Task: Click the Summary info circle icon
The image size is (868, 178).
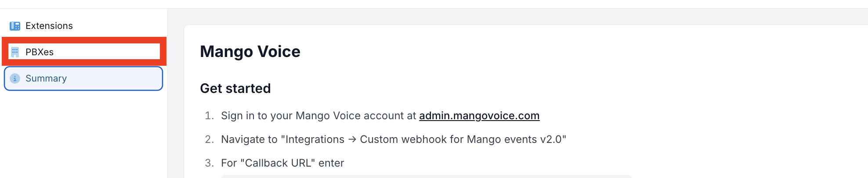Action: pos(15,78)
